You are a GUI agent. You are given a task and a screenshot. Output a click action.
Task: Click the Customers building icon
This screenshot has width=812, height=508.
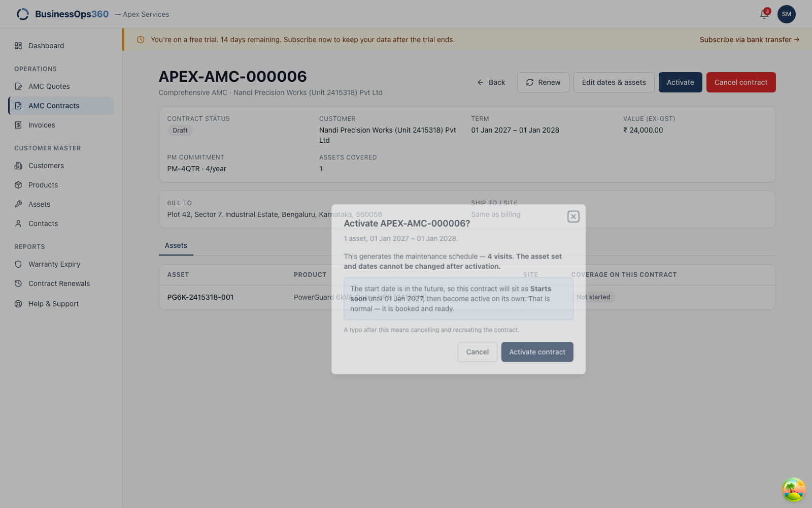(18, 166)
